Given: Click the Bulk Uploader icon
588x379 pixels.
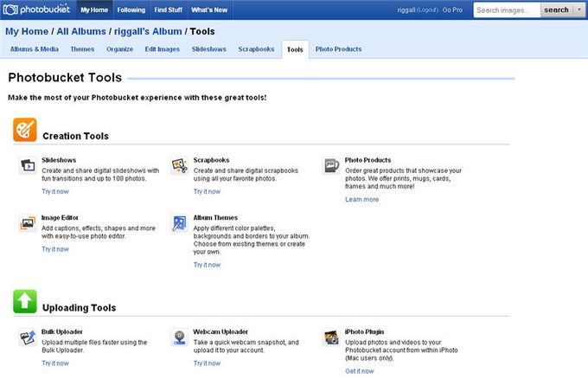Looking at the screenshot, I should pos(28,337).
